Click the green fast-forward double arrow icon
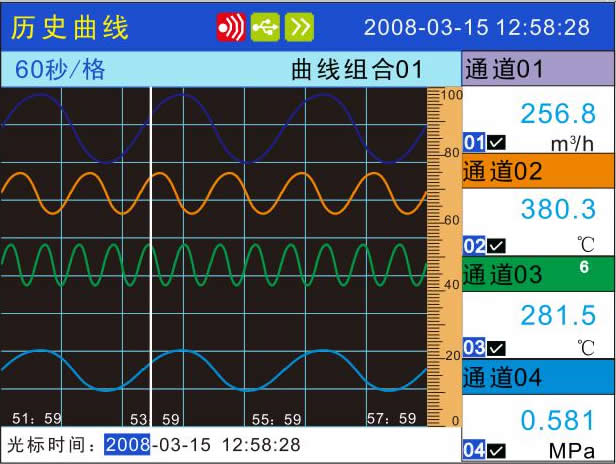Screen dimensions: 616x464 click(298, 28)
